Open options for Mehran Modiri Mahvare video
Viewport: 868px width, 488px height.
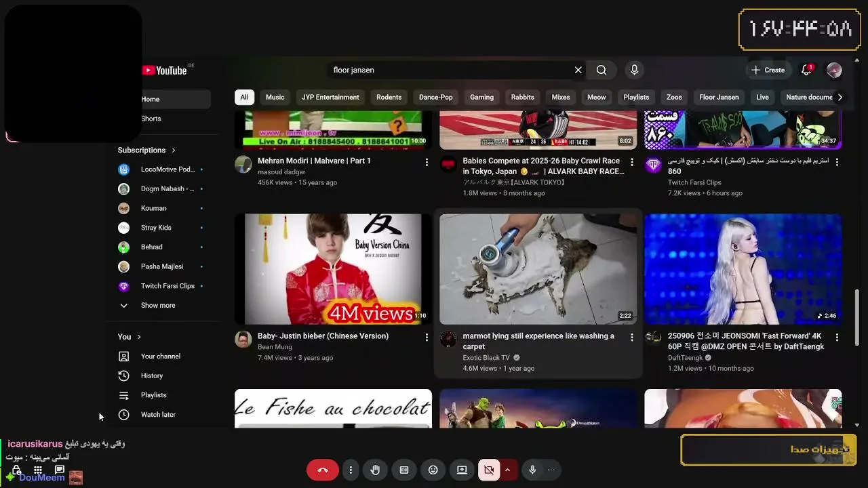pos(427,162)
